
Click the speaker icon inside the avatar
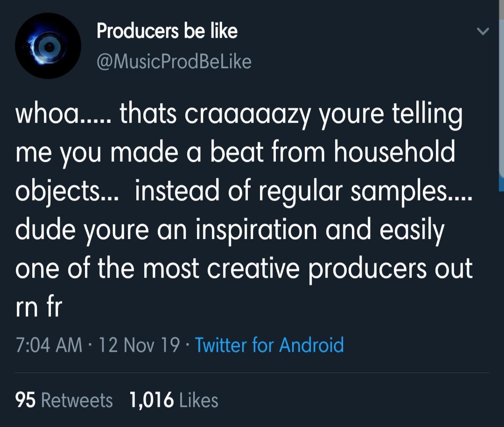[x=49, y=46]
